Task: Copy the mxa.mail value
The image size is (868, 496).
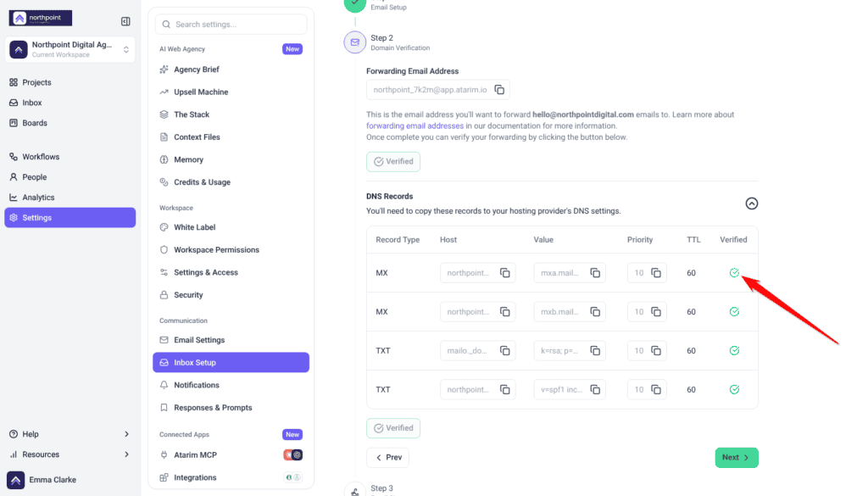Action: tap(595, 273)
